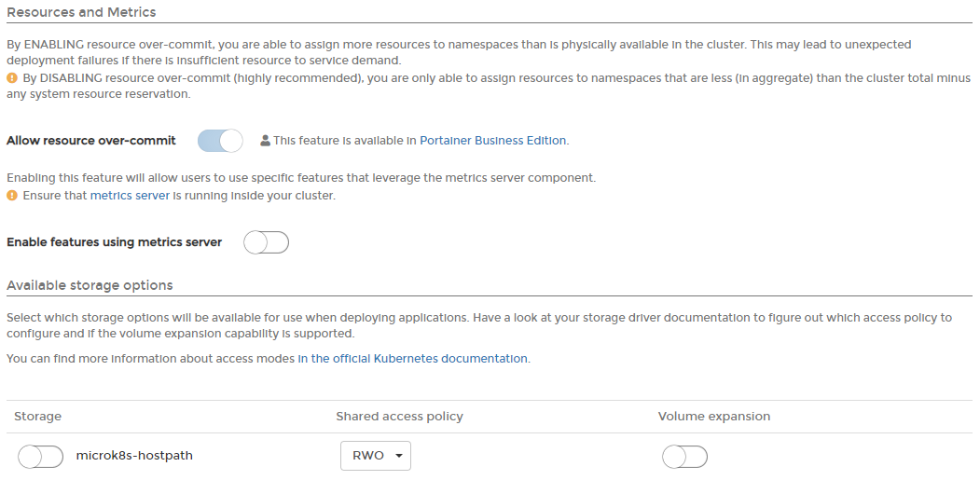The width and height of the screenshot is (980, 494).
Task: Click the Resources and Metrics section heading
Action: pyautogui.click(x=81, y=12)
